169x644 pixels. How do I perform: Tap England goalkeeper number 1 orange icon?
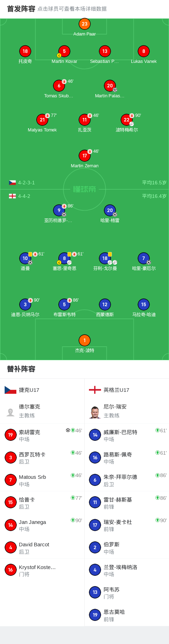[x=85, y=340]
